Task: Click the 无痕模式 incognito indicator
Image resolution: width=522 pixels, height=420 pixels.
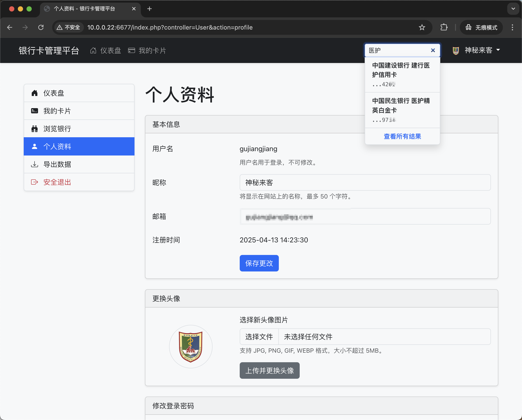Action: (481, 27)
